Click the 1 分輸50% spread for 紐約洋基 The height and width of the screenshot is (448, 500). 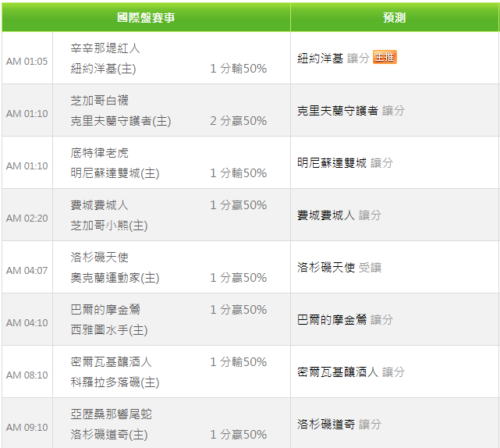pyautogui.click(x=238, y=69)
